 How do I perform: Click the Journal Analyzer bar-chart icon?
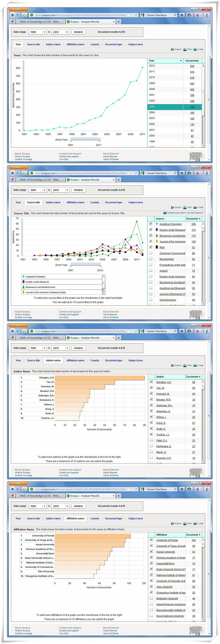click(165, 213)
